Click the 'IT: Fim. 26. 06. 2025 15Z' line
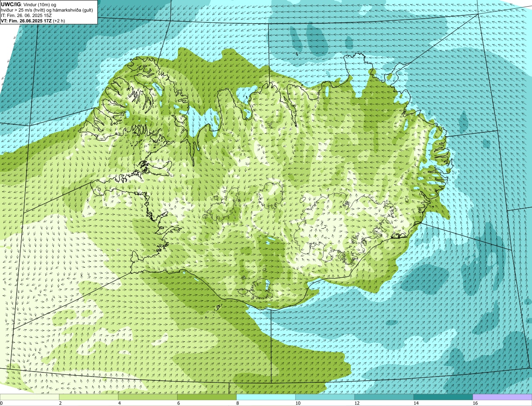532x406 pixels. point(27,15)
